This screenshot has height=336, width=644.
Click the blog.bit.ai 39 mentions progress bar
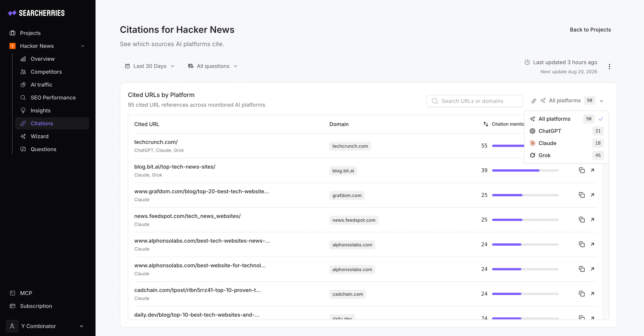tap(525, 170)
